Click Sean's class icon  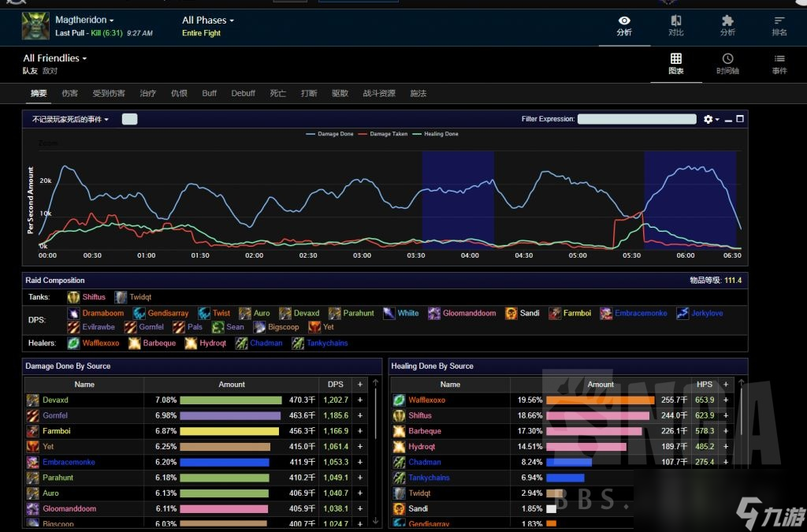[x=218, y=327]
